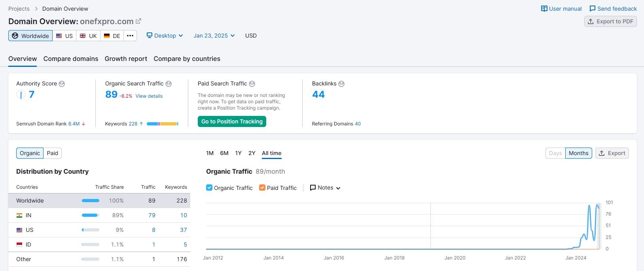Open more countries ellipsis button
This screenshot has width=644, height=271.
(x=130, y=36)
